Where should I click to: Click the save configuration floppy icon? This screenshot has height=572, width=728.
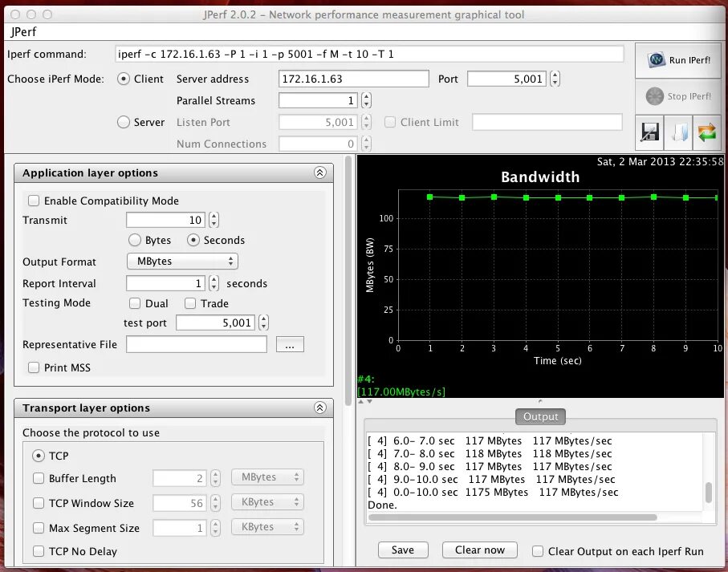(649, 132)
